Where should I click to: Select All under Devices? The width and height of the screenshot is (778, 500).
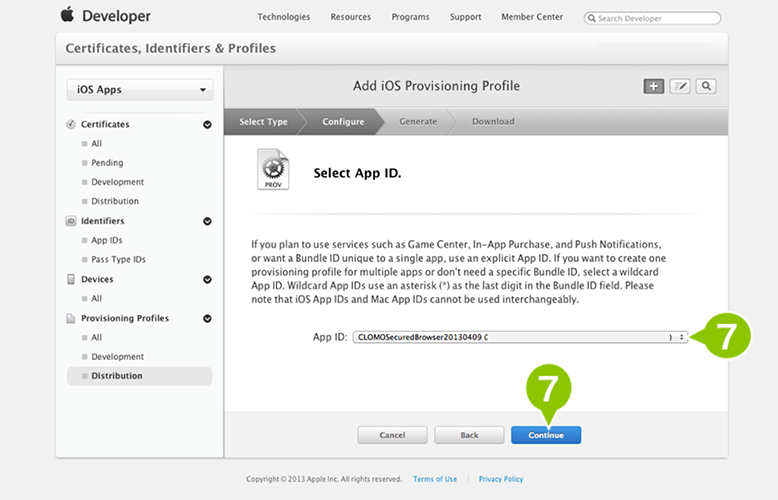tap(96, 298)
